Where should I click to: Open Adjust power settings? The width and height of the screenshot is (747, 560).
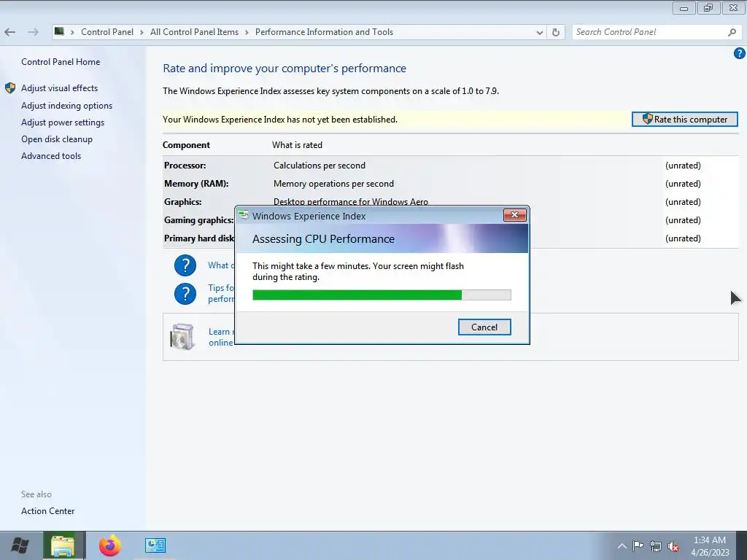tap(63, 122)
